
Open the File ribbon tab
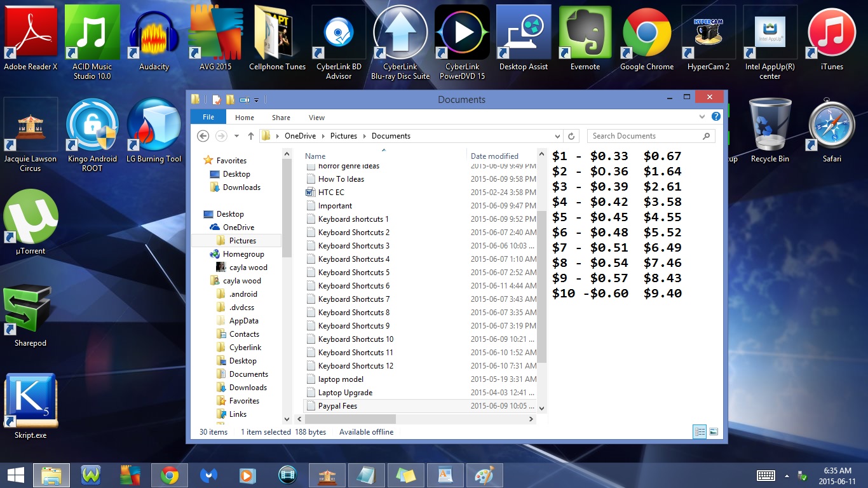coord(208,117)
